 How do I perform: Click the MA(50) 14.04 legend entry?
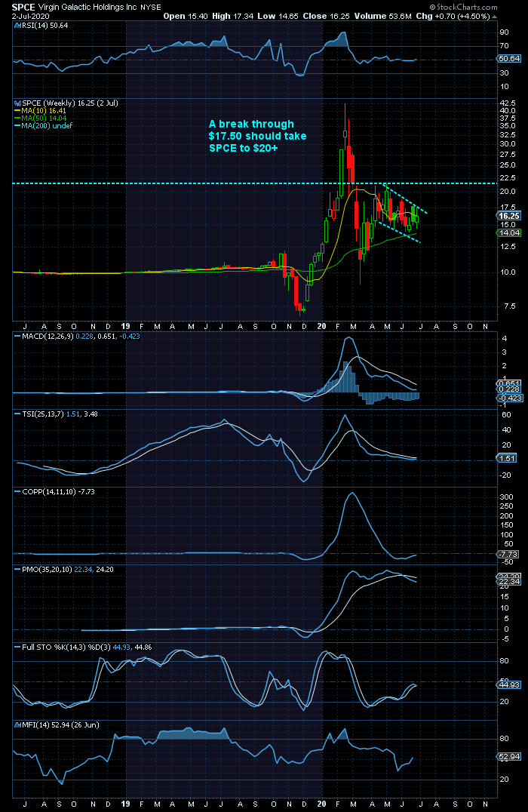[x=41, y=118]
